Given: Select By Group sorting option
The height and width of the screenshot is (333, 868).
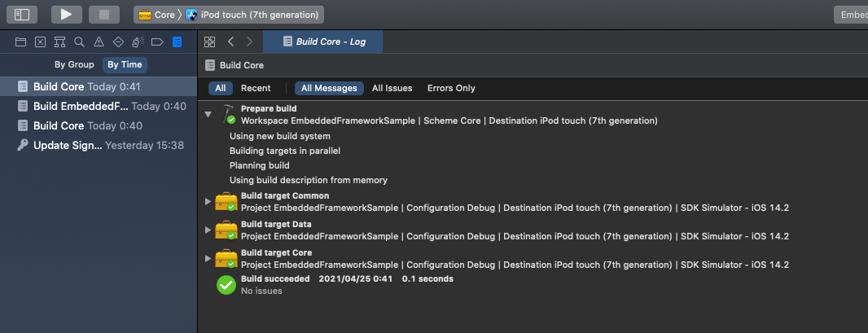Looking at the screenshot, I should (74, 64).
